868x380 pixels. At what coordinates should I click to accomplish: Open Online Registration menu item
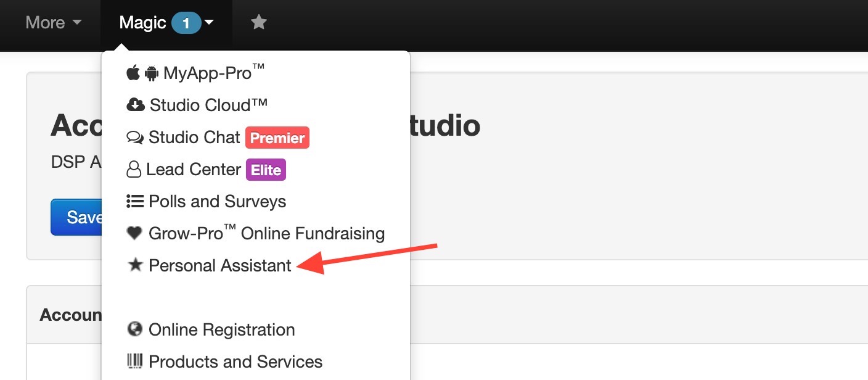(x=222, y=329)
